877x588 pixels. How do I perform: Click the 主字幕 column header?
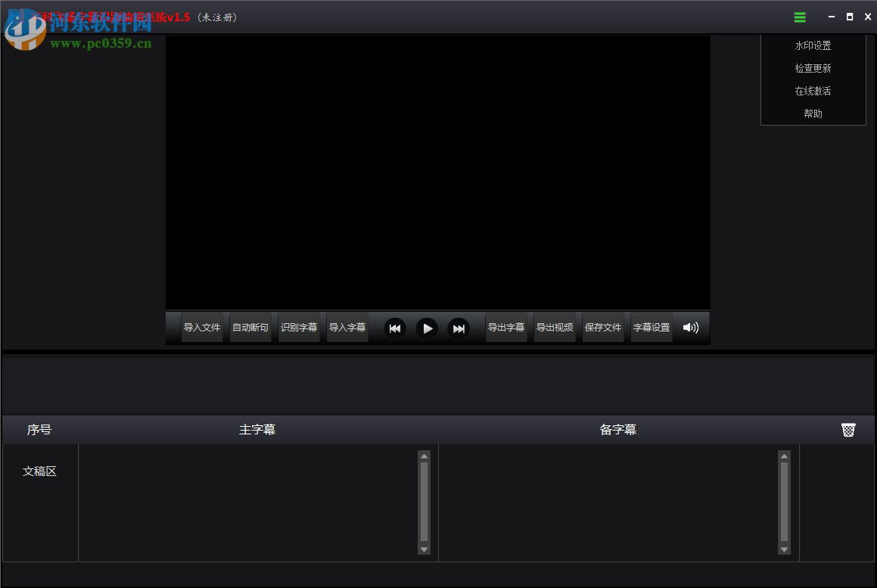[x=257, y=430]
